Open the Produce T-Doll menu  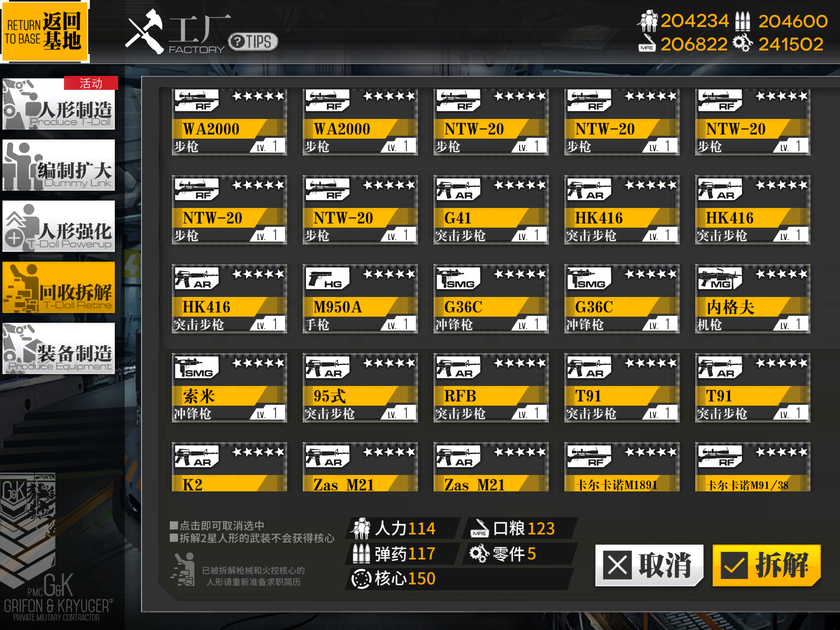pos(59,104)
